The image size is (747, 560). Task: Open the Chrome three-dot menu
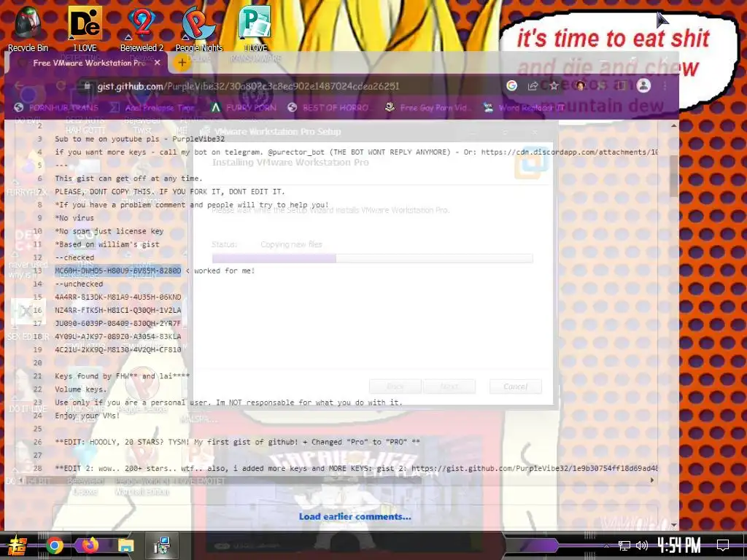click(x=665, y=86)
